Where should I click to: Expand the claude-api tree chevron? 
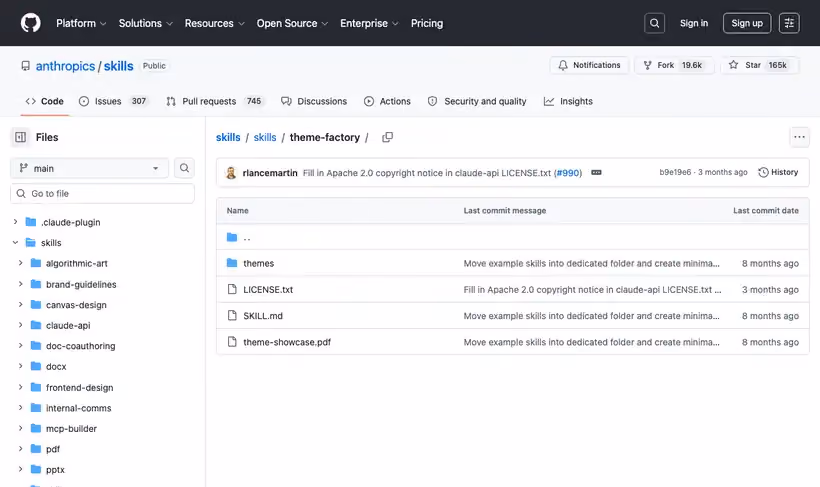[x=20, y=325]
